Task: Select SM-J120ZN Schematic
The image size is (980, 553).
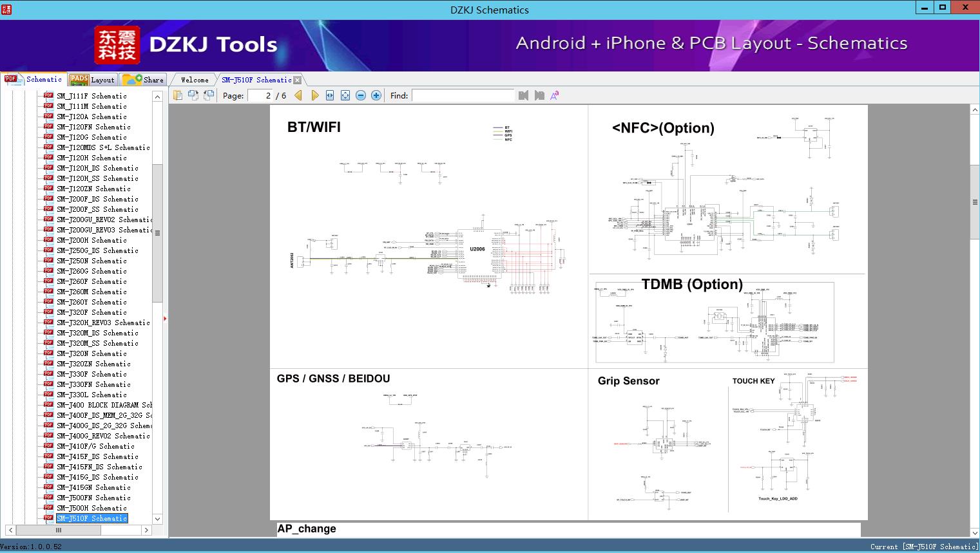Action: (93, 189)
